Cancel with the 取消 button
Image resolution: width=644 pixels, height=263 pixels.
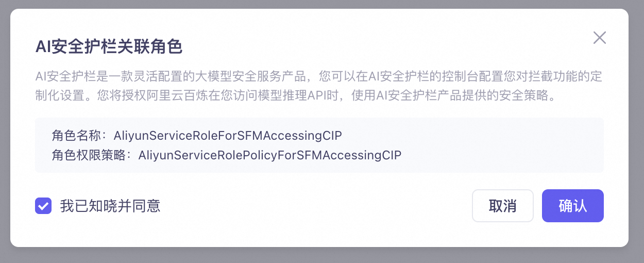[x=502, y=206]
